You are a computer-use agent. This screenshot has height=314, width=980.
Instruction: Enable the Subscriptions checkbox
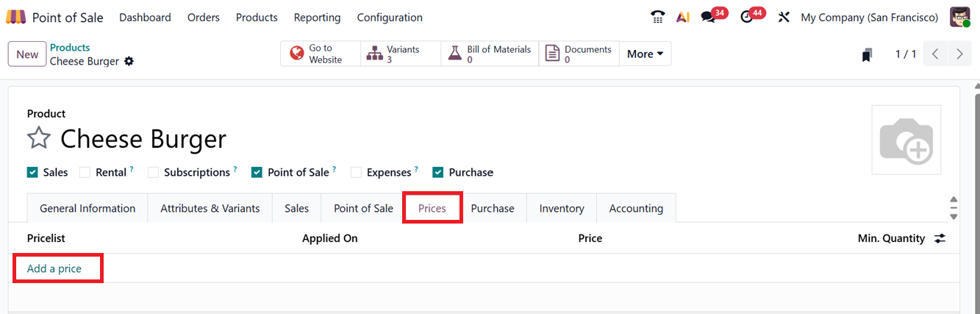click(153, 172)
